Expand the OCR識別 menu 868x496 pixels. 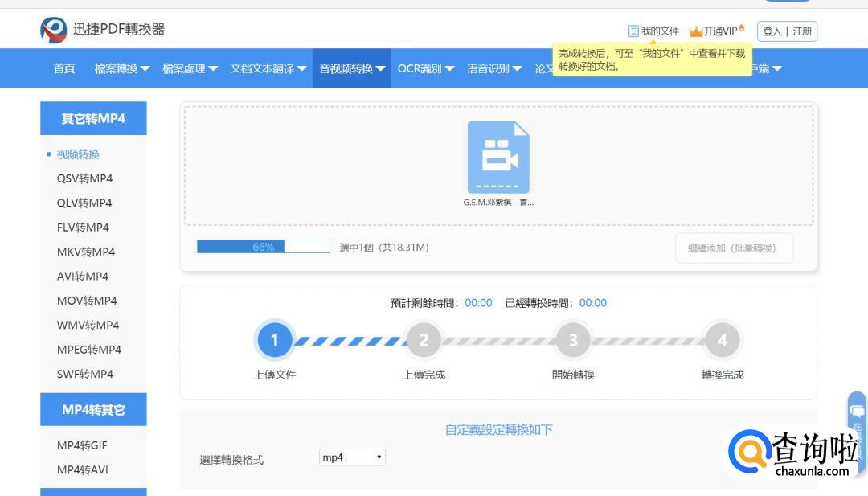point(426,68)
